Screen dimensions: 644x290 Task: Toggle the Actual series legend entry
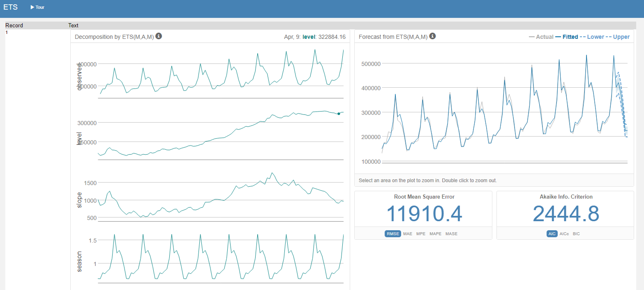point(544,37)
